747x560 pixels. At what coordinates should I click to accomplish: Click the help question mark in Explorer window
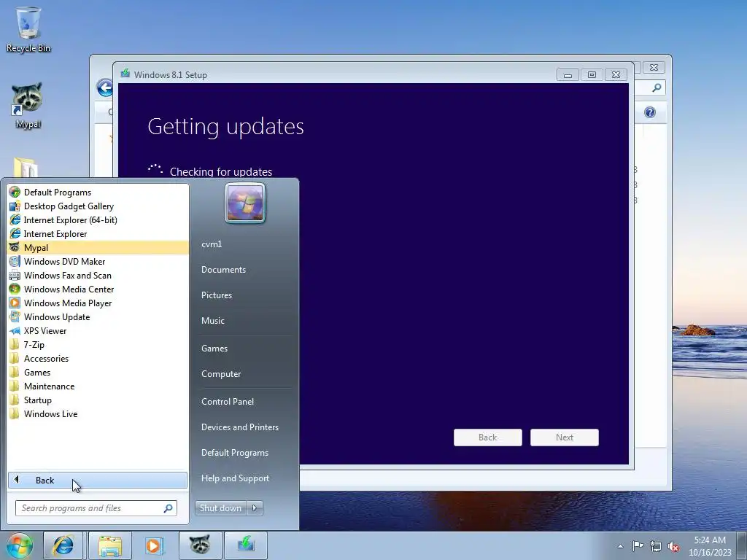[x=650, y=112]
